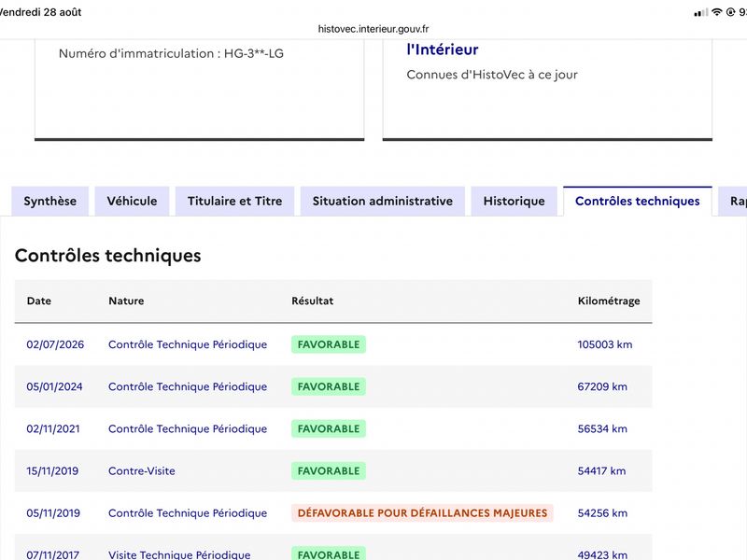Click the DÉFAVORABLE POUR DÉFAILLANCES MAJEURES badge
This screenshot has width=747, height=560.
point(423,512)
